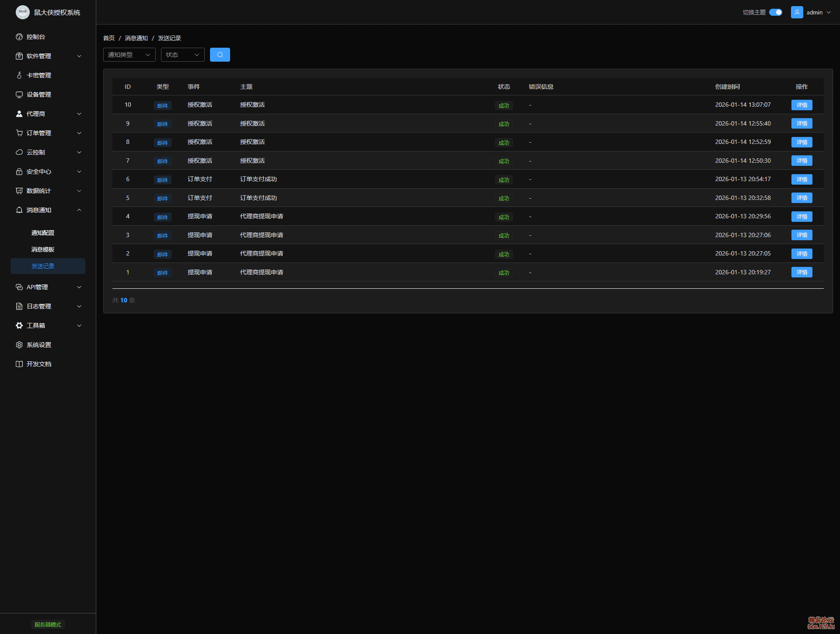Image resolution: width=840 pixels, height=634 pixels.
Task: Click the 服务器模式 badge at sidebar bottom
Action: (48, 624)
